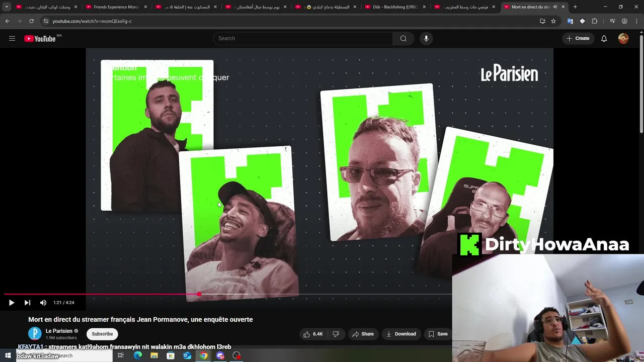Install the YouTube app from the address bar

[542, 21]
